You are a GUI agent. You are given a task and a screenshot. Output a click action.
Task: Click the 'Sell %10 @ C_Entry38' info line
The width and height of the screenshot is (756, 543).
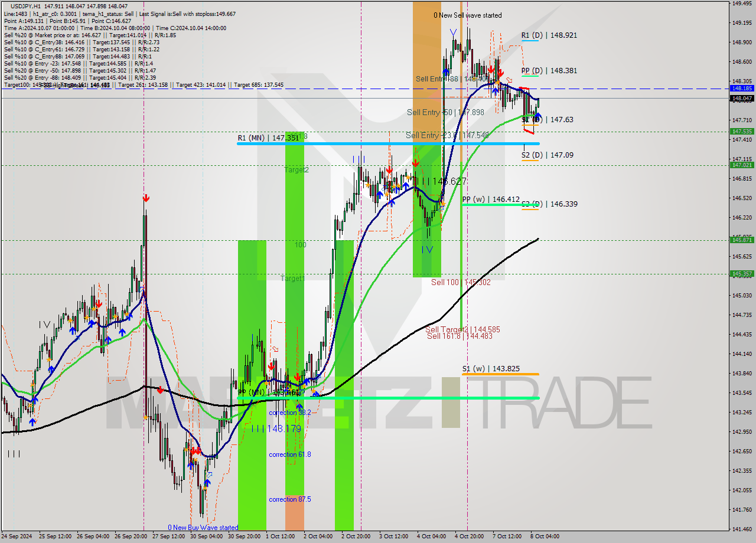[x=81, y=42]
